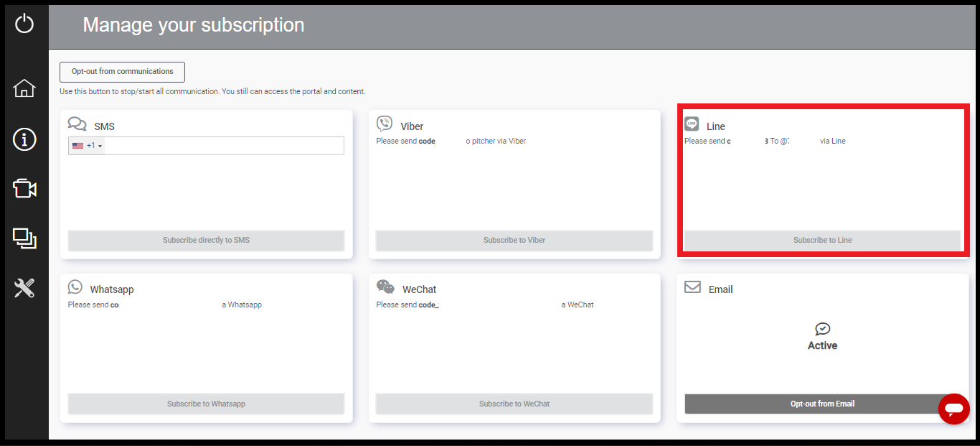Open the home page icon

point(24,88)
